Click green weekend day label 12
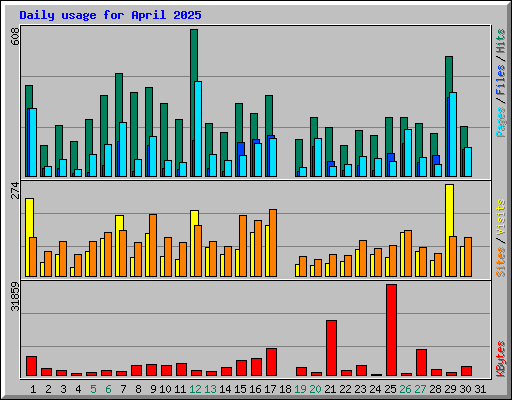This screenshot has height=400, width=512. click(195, 389)
